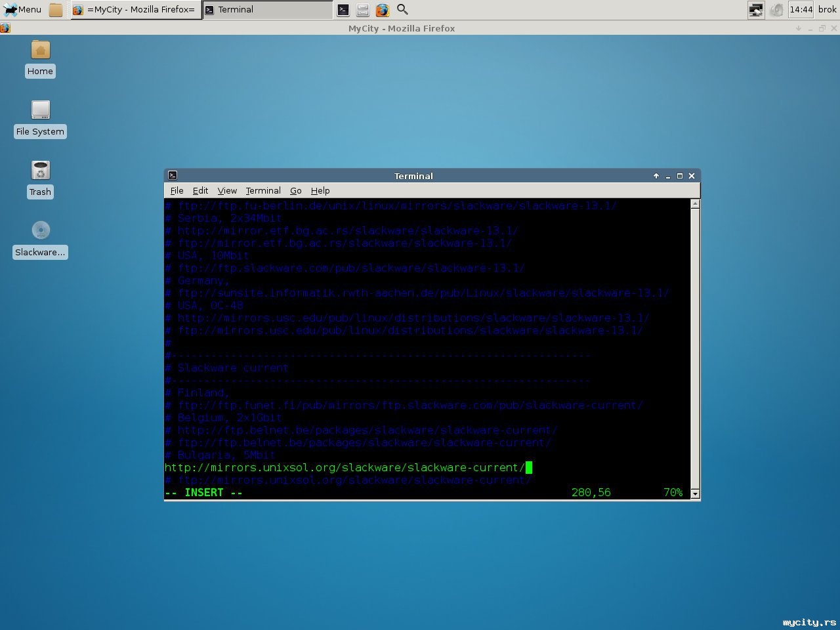Select the Trash desktop icon
This screenshot has height=630, width=840.
[40, 179]
